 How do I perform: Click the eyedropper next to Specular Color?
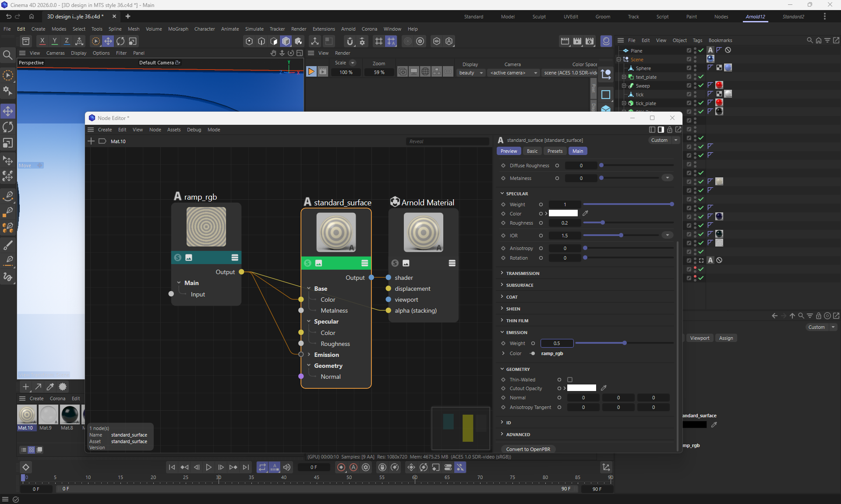[585, 213]
